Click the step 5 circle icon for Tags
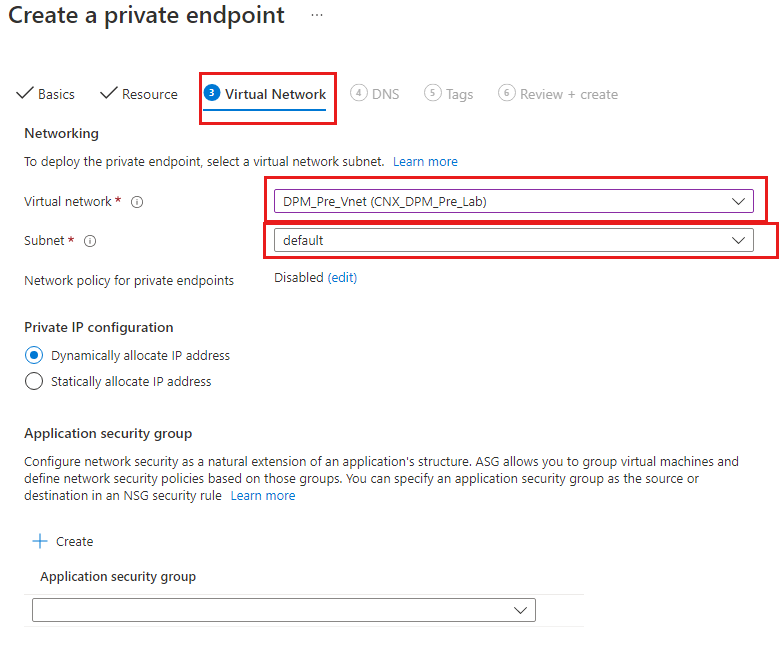781x651 pixels. (432, 93)
